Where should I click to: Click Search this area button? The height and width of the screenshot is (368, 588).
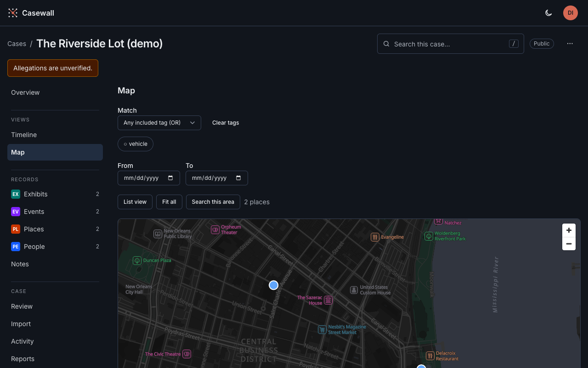[213, 202]
